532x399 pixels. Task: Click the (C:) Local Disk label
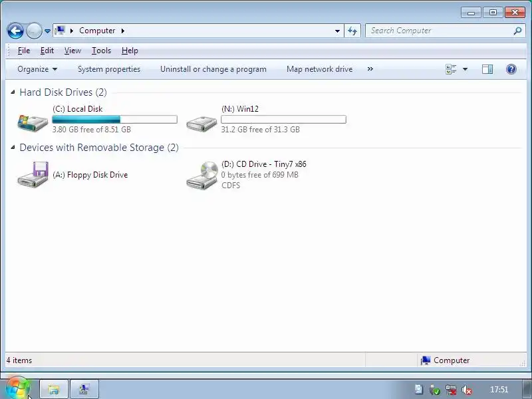point(77,109)
